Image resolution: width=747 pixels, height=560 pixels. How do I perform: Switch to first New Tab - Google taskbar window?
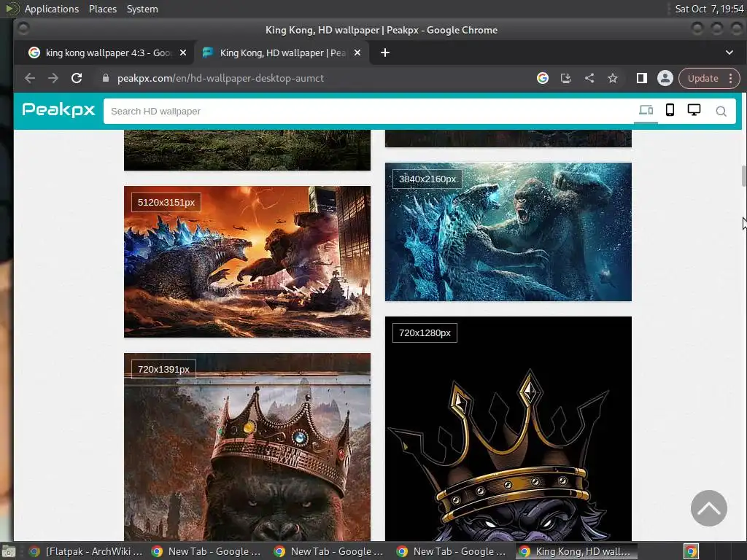click(x=206, y=551)
